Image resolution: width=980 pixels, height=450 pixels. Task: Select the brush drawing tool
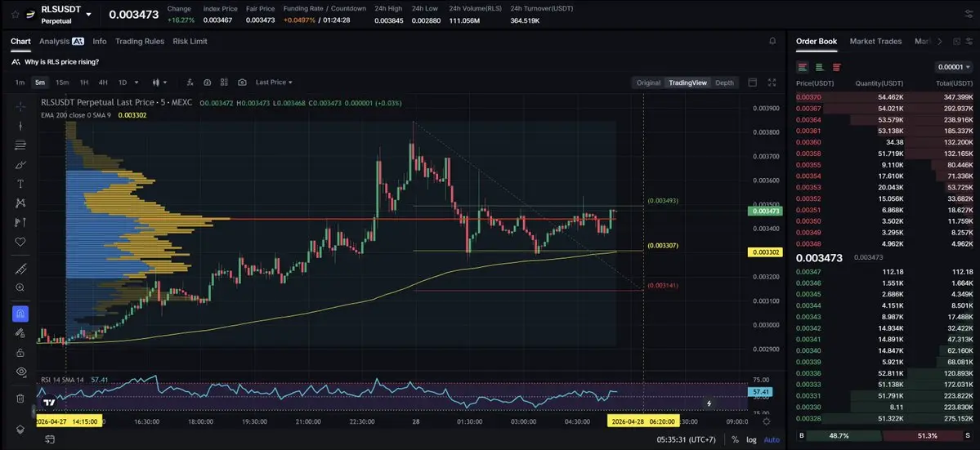point(20,165)
